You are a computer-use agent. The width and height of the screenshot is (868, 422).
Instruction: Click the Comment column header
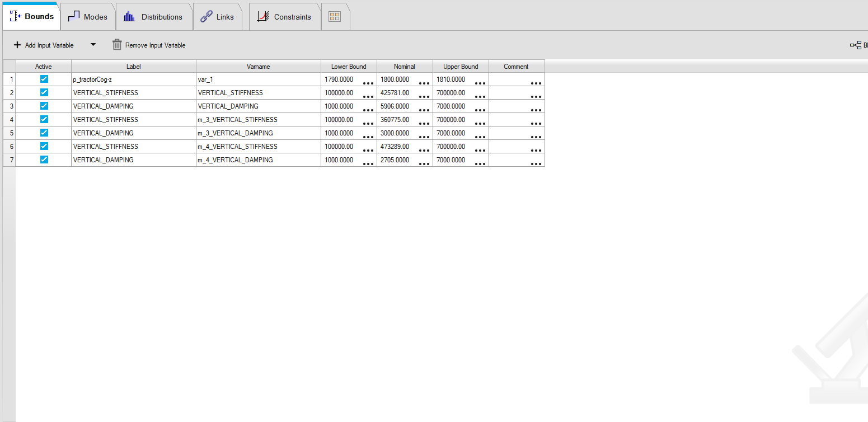click(517, 66)
